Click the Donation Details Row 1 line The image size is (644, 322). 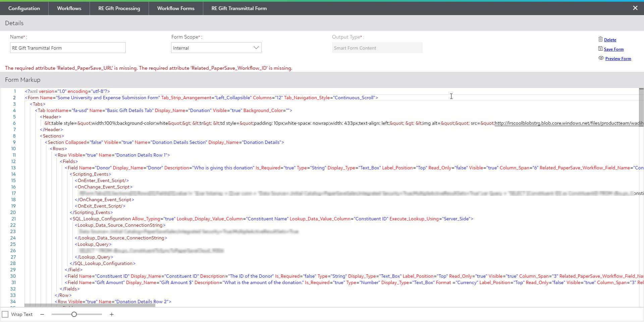point(112,155)
